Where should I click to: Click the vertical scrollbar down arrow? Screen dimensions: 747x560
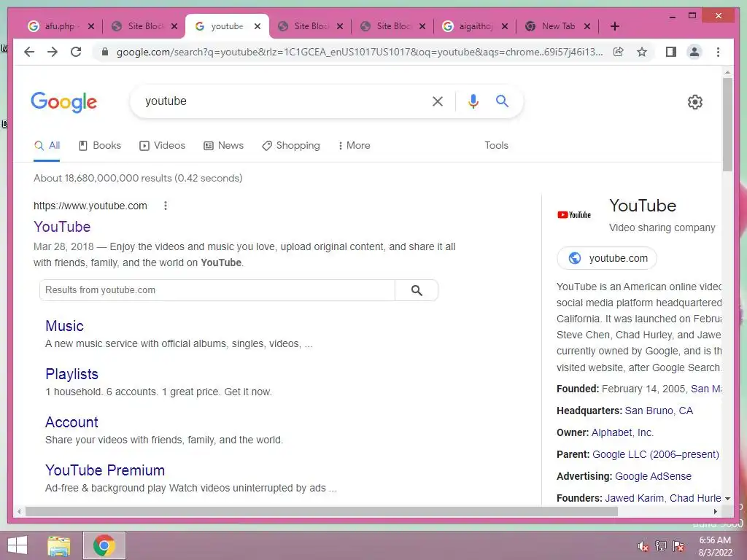[x=727, y=499]
